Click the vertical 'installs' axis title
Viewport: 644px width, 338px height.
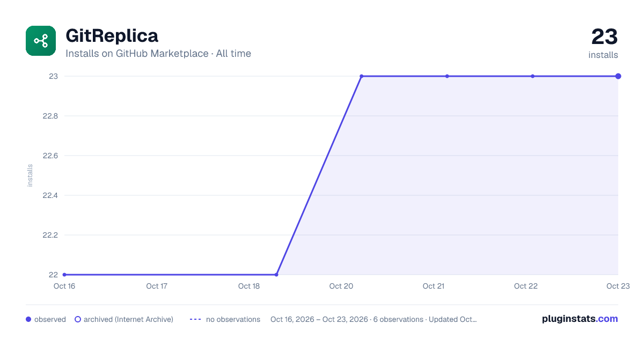30,175
